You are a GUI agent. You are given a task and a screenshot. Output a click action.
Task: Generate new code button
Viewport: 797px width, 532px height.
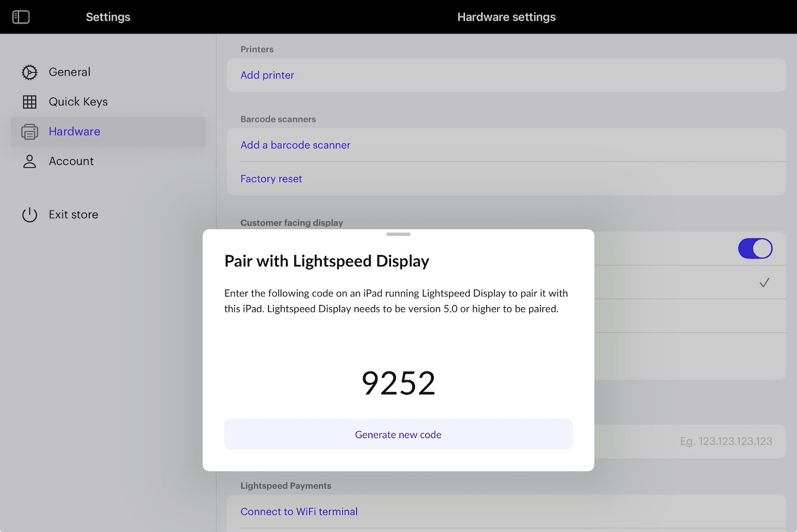tap(398, 434)
